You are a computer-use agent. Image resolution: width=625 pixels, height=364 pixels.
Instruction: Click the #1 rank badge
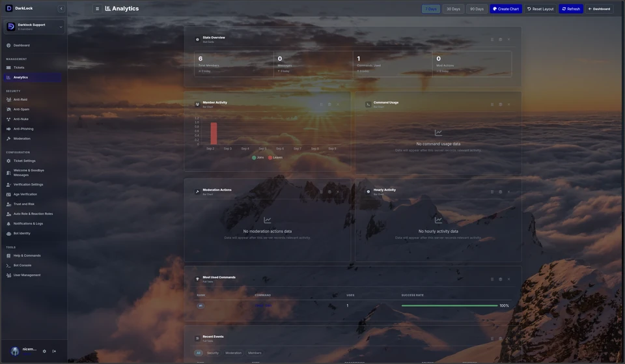pyautogui.click(x=201, y=306)
